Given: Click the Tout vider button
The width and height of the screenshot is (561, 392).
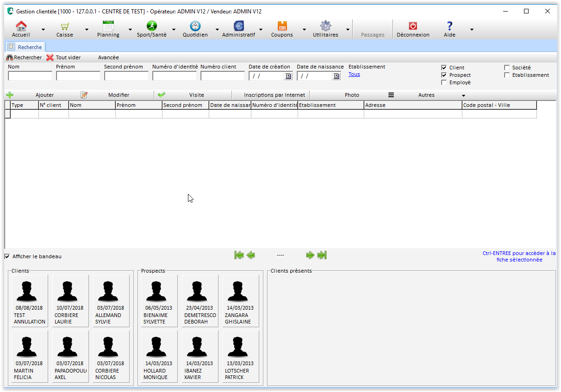Looking at the screenshot, I should [x=63, y=57].
